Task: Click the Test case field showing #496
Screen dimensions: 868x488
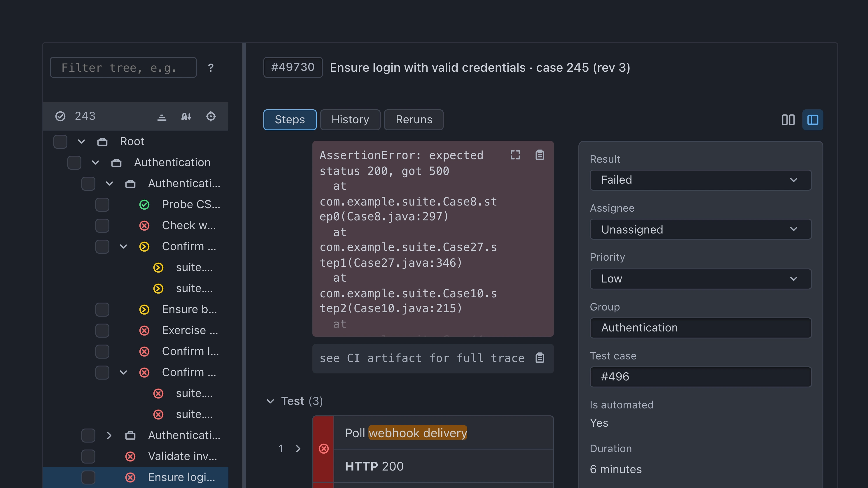Action: click(x=701, y=377)
